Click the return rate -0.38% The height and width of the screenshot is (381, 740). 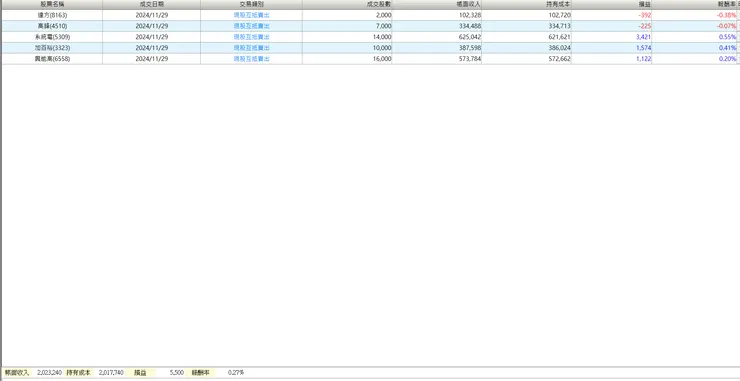726,15
